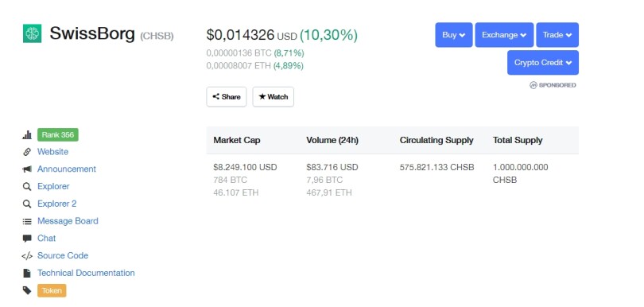
Task: Click the document icon beside Technical Documentation
Action: tap(27, 273)
